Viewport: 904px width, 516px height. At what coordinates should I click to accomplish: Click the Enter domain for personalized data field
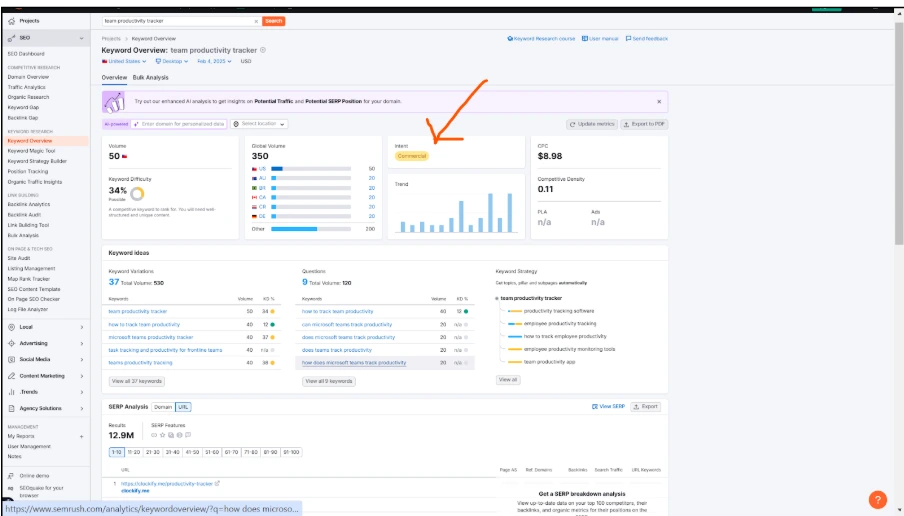click(179, 124)
